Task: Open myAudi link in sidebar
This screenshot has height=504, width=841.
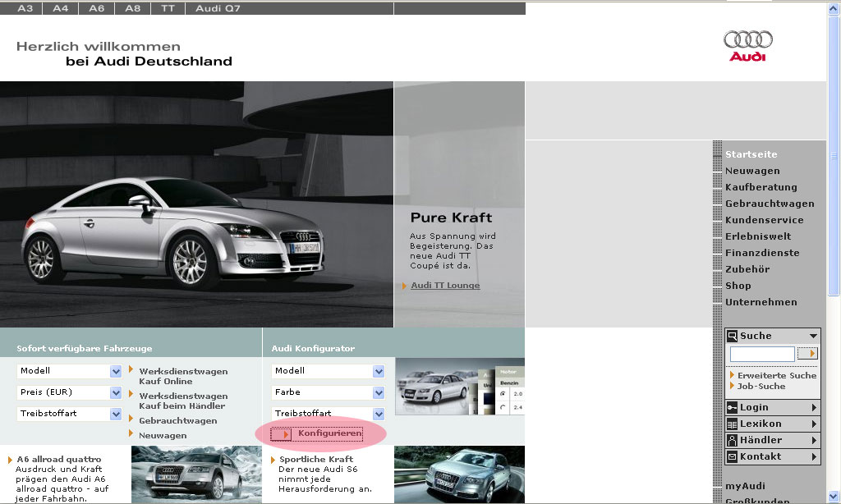Action: click(745, 486)
